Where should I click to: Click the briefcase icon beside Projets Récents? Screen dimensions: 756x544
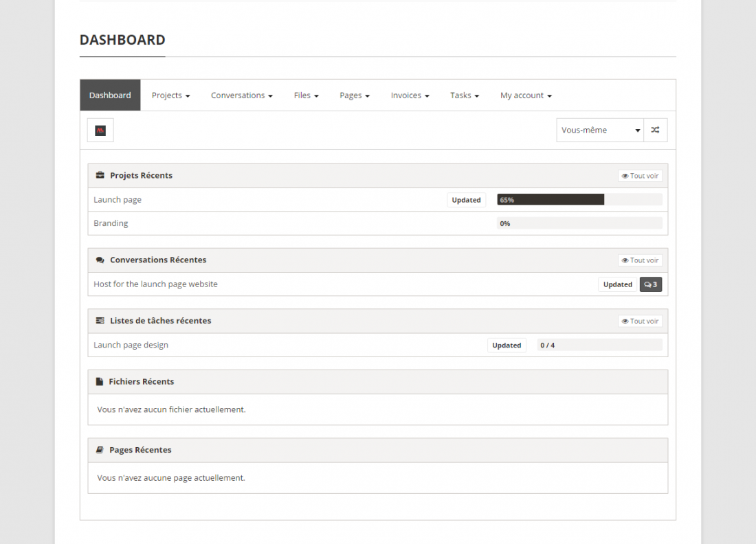tap(100, 175)
